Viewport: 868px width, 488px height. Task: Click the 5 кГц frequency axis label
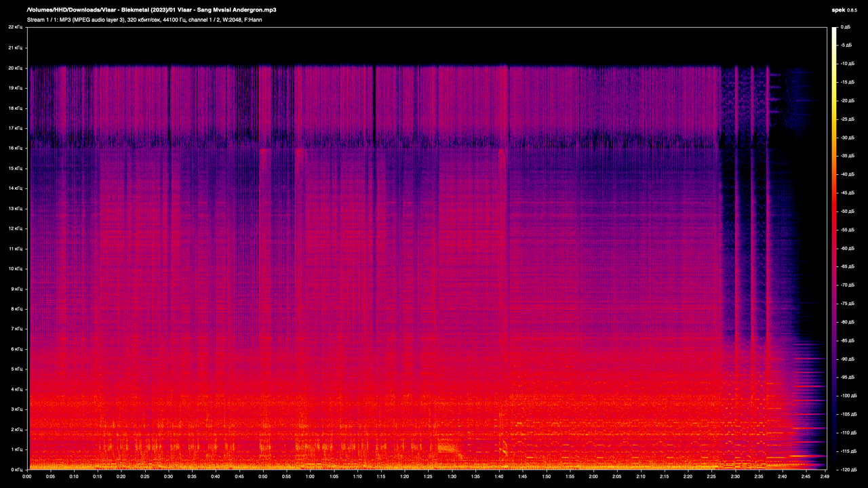(x=16, y=369)
